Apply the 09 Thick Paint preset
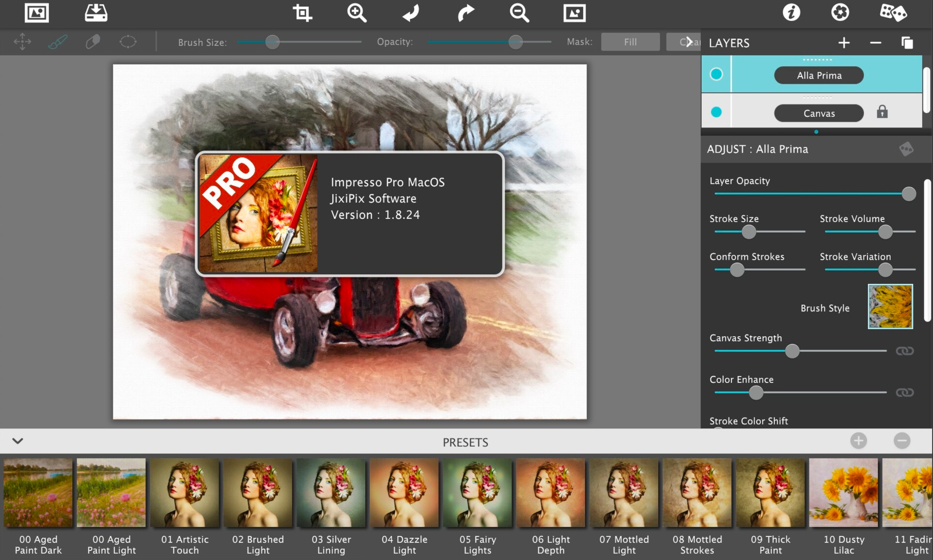 770,492
